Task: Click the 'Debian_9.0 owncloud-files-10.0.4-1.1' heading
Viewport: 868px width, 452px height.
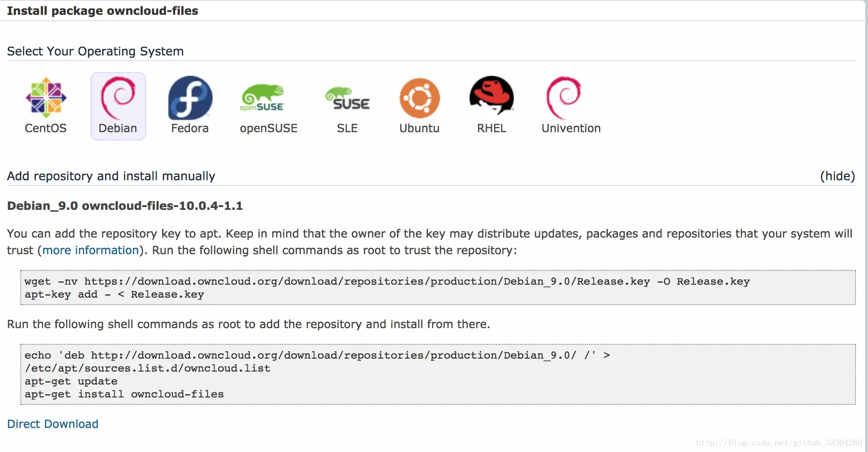Action: 125,206
